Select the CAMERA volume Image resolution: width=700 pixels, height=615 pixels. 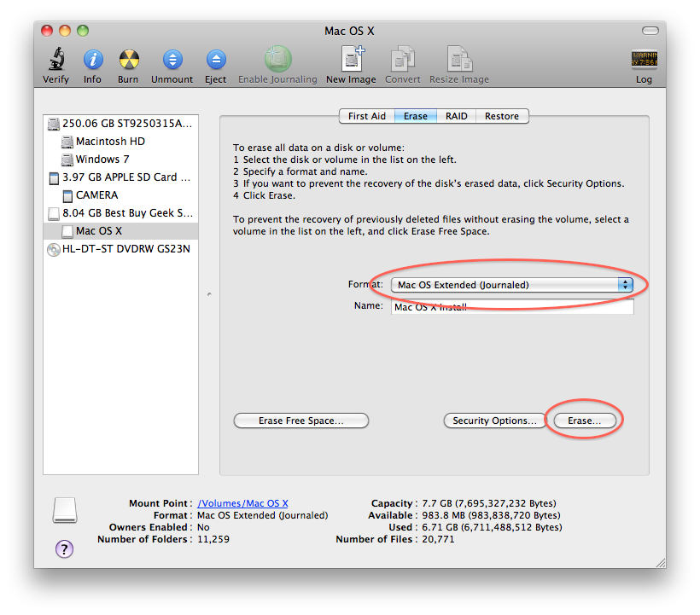coord(120,195)
